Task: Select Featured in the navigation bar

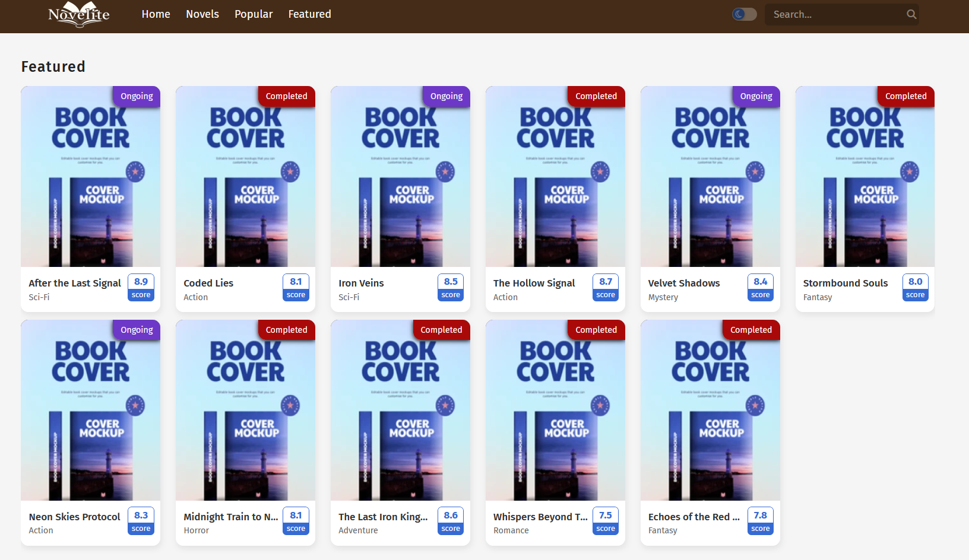Action: click(309, 14)
